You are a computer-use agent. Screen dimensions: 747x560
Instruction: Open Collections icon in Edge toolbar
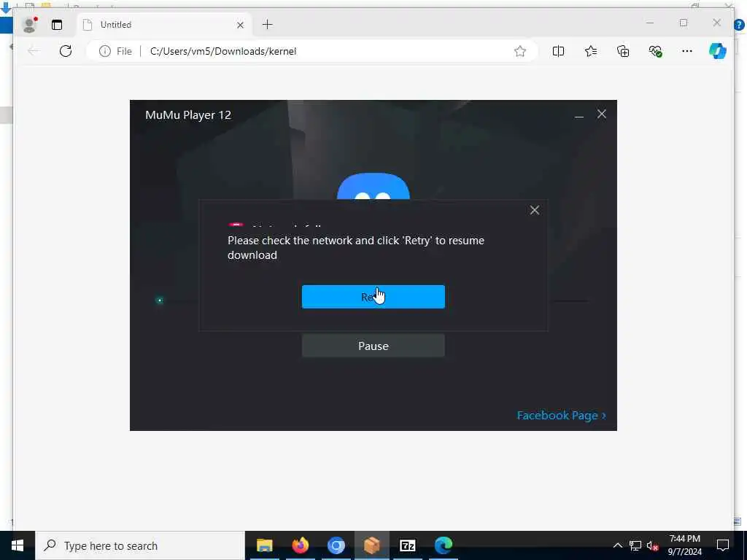[623, 51]
